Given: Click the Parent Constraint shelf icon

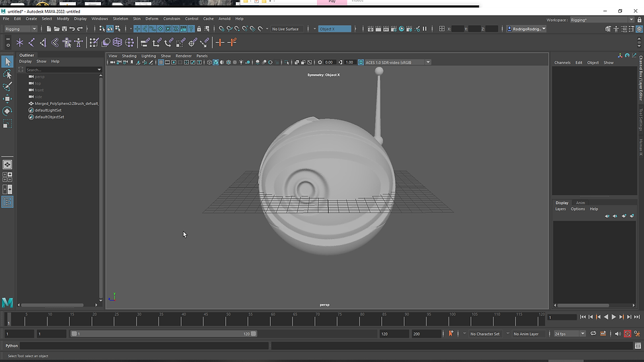Looking at the screenshot, I should (145, 42).
